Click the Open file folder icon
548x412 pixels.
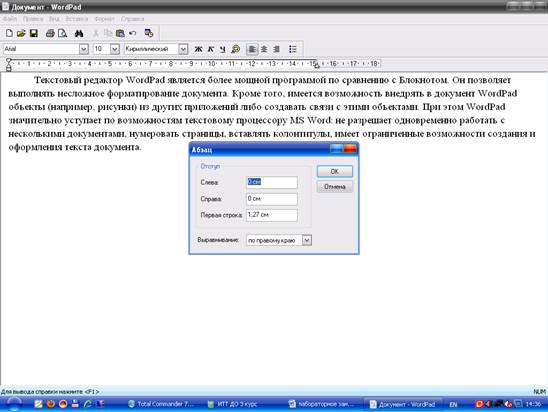point(21,33)
